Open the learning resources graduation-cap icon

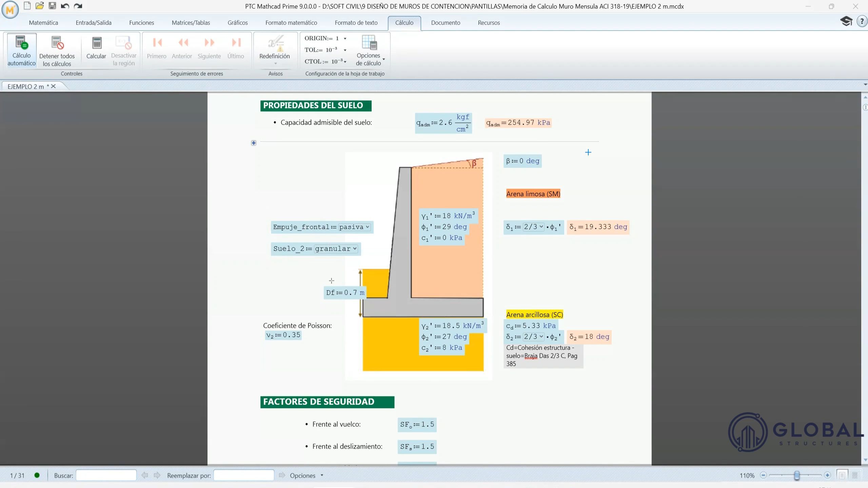[x=846, y=21]
